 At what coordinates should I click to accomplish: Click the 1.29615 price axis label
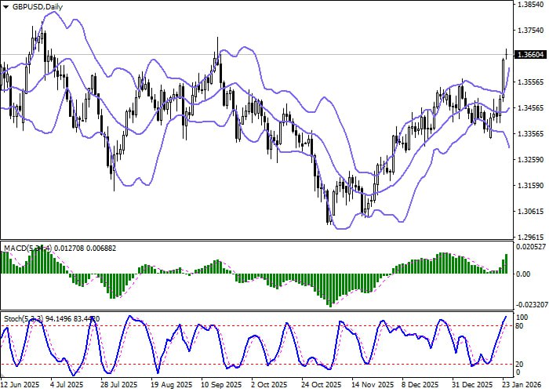pyautogui.click(x=531, y=236)
